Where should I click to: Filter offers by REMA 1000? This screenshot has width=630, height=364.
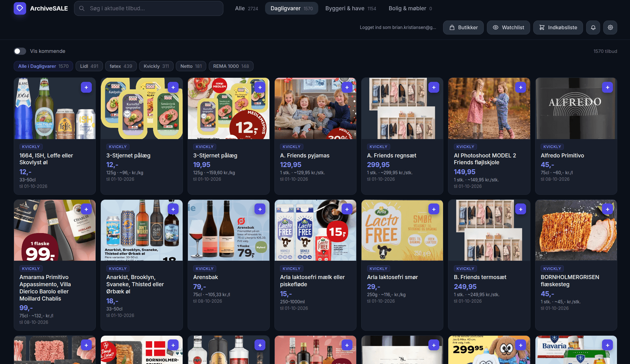click(x=231, y=66)
